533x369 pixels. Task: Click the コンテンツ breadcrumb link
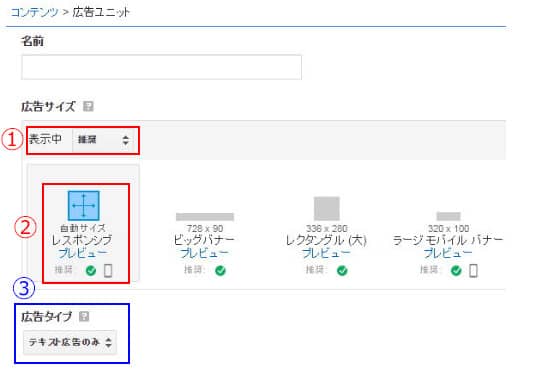[x=35, y=13]
